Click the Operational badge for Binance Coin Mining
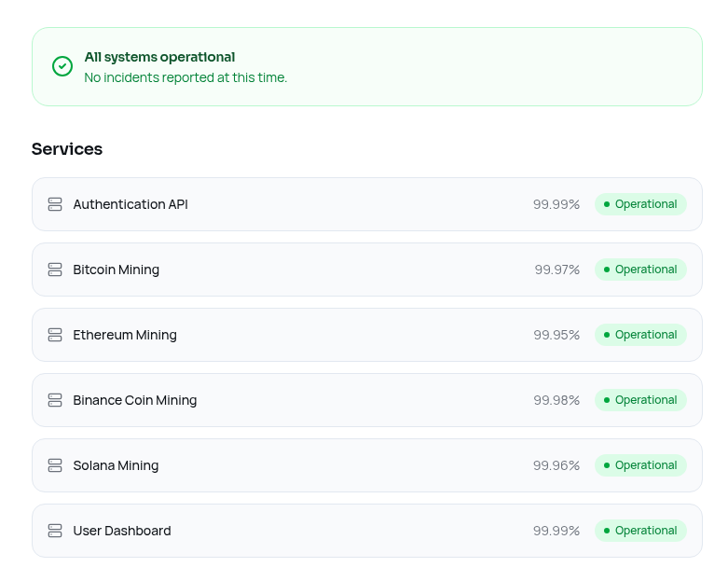 click(x=640, y=400)
